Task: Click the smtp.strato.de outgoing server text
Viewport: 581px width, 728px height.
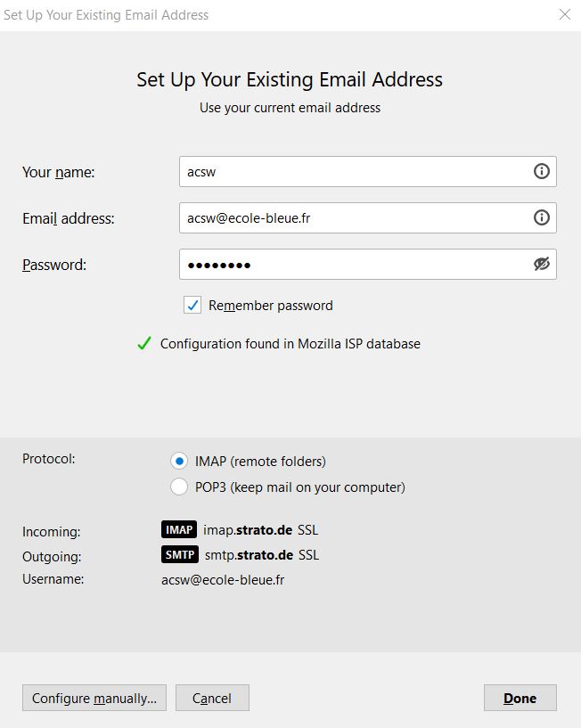Action: click(249, 555)
